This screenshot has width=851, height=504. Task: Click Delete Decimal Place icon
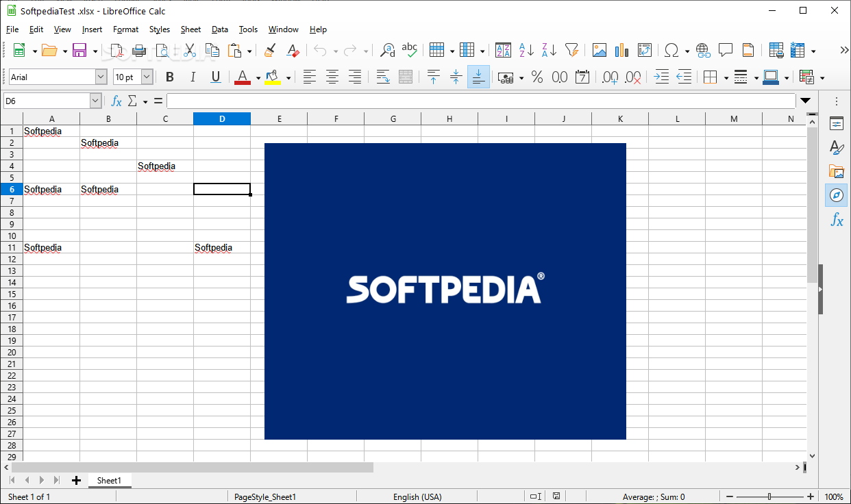[x=633, y=77]
